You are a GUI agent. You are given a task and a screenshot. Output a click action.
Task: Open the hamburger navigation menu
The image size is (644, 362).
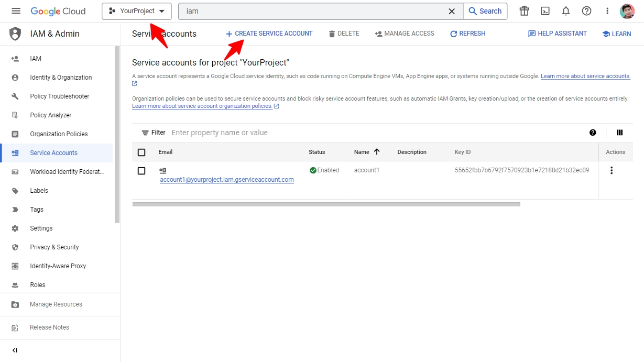[x=16, y=11]
